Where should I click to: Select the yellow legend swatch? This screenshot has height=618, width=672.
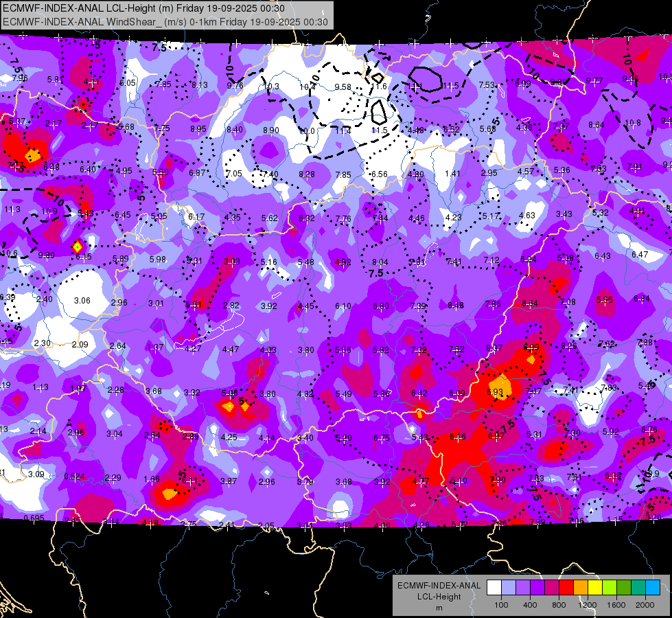pyautogui.click(x=595, y=588)
